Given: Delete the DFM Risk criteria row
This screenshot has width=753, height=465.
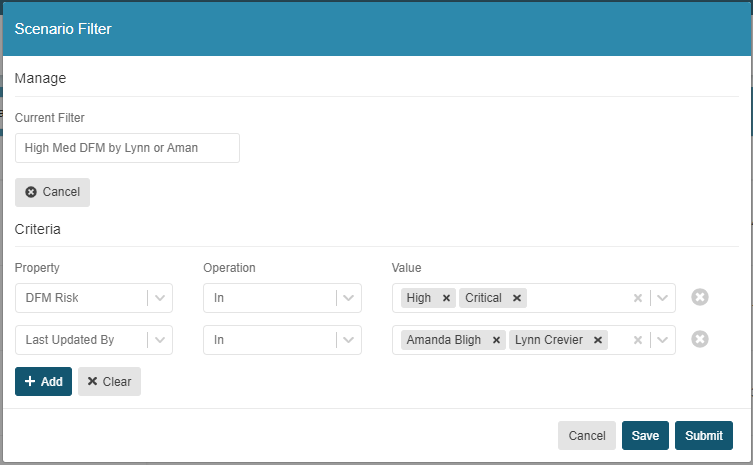Looking at the screenshot, I should pos(700,297).
